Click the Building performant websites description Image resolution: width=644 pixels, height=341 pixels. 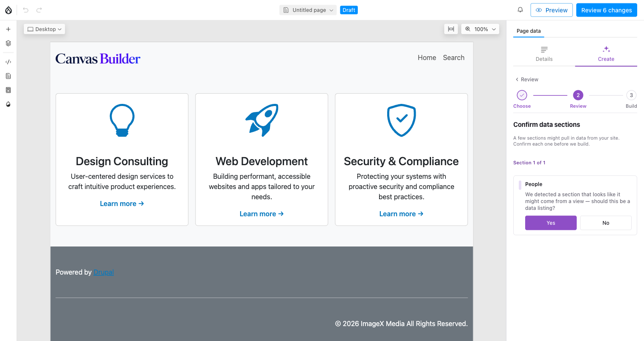pyautogui.click(x=262, y=186)
